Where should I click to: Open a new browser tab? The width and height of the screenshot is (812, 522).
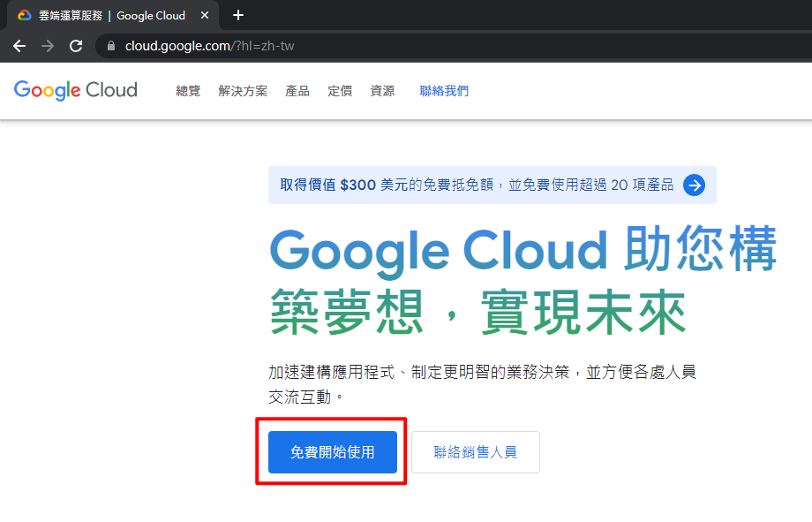[x=237, y=15]
